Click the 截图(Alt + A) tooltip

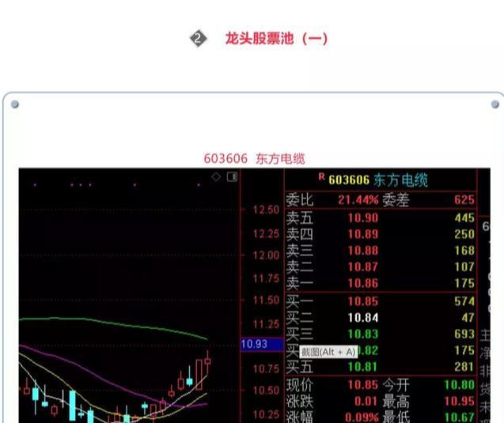coord(328,353)
